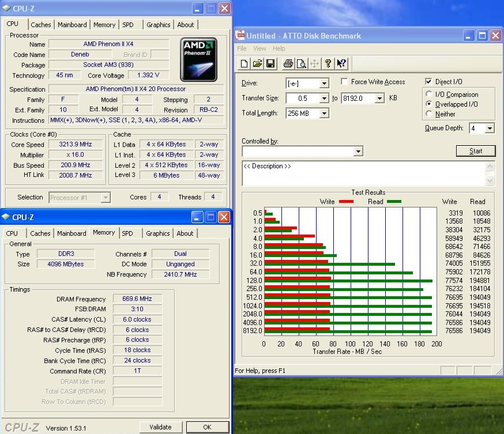Click the Help question mark icon in ATTO
The image size is (504, 434).
328,63
